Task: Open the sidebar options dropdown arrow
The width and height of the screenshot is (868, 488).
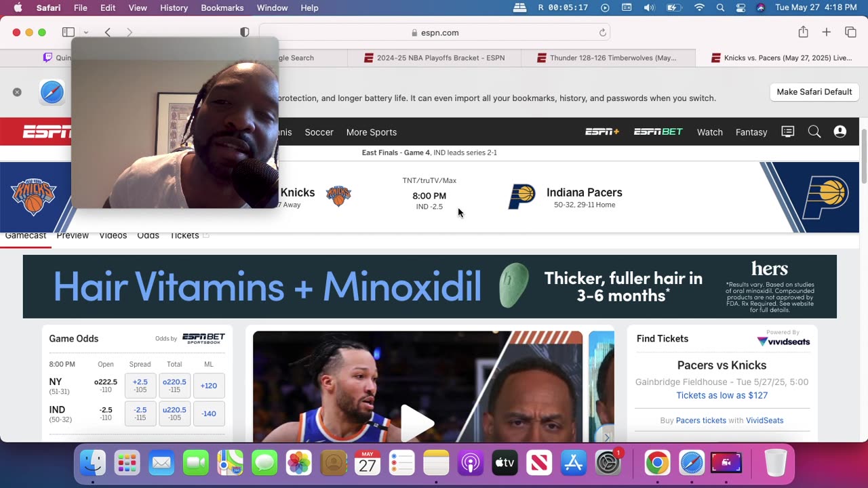Action: coord(85,33)
